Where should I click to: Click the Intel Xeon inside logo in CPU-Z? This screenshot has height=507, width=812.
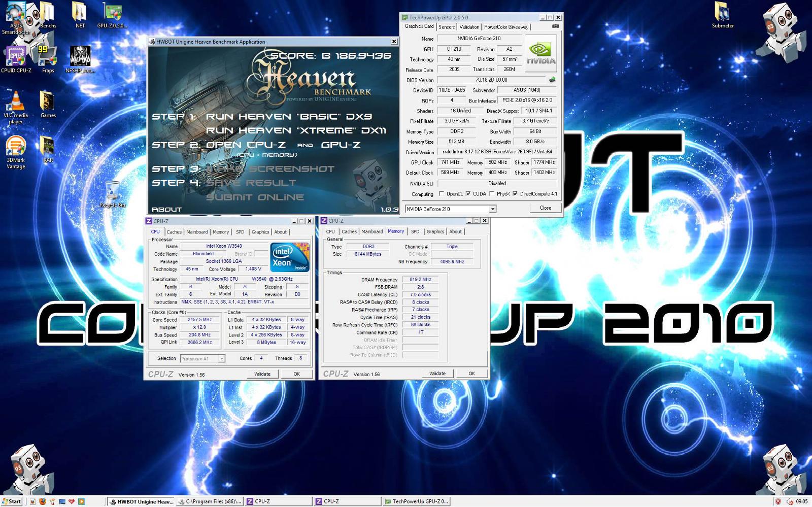click(x=289, y=257)
